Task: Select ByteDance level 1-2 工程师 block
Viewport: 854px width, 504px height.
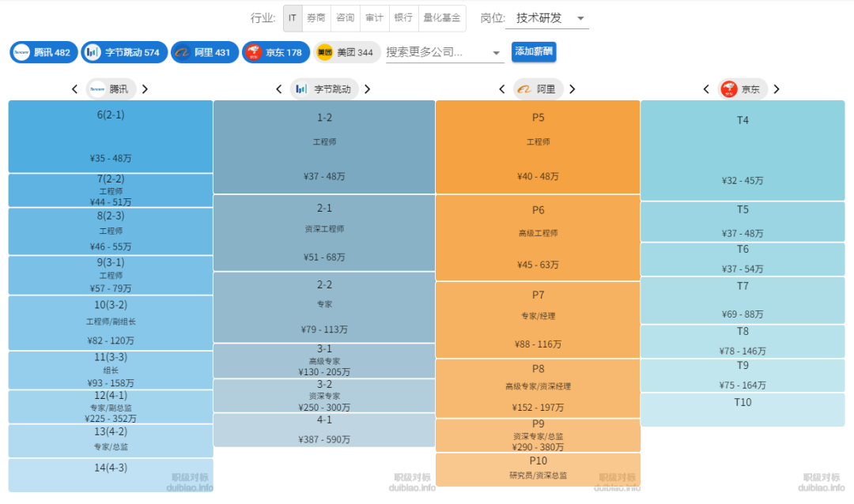Action: [x=324, y=147]
